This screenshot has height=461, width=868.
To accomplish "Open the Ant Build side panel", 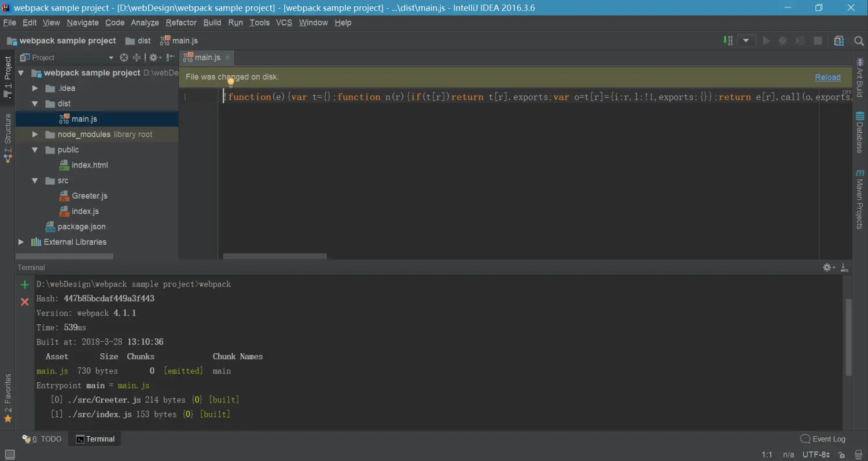I will (860, 77).
